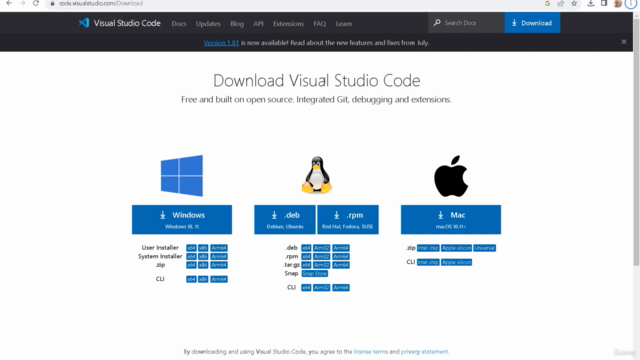Download Linux .deb x64 package

306,248
